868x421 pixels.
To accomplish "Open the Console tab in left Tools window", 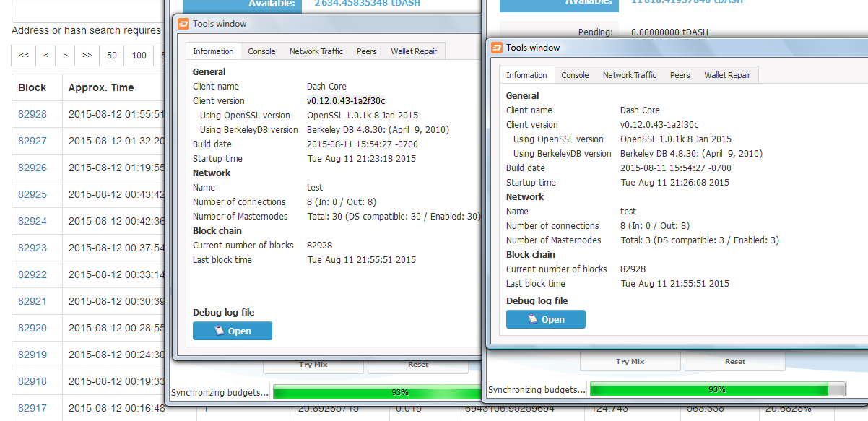I will click(261, 51).
